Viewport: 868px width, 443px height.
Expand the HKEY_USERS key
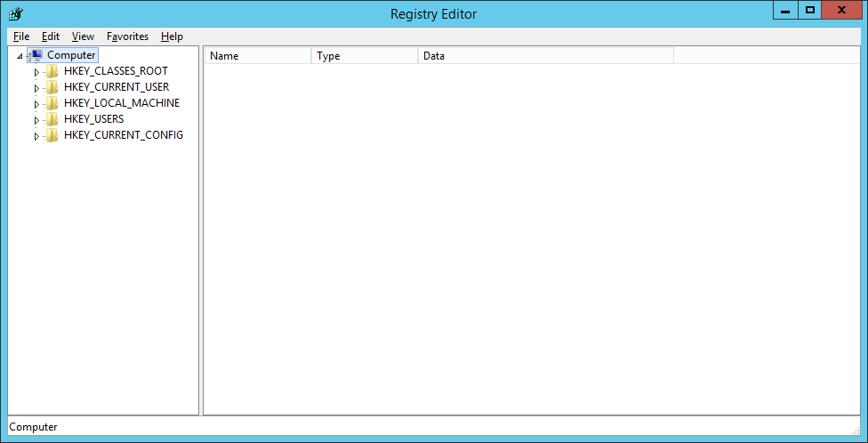click(x=36, y=119)
